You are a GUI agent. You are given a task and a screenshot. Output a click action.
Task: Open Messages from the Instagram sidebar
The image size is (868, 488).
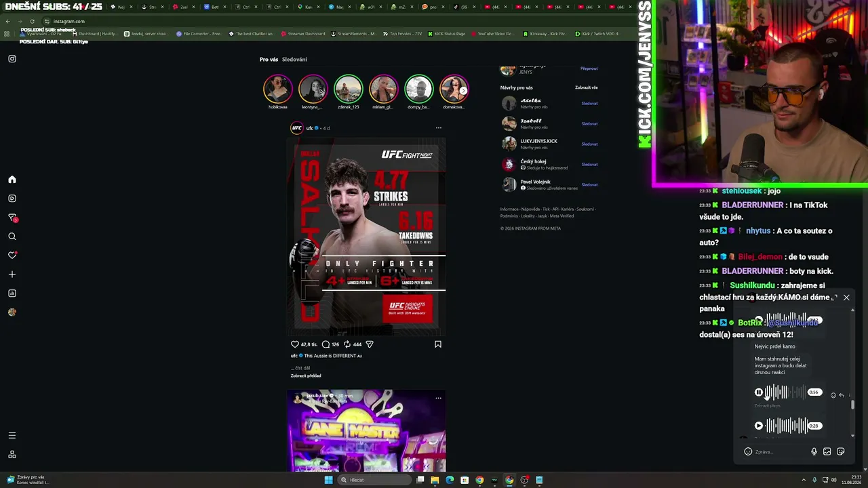tap(12, 218)
